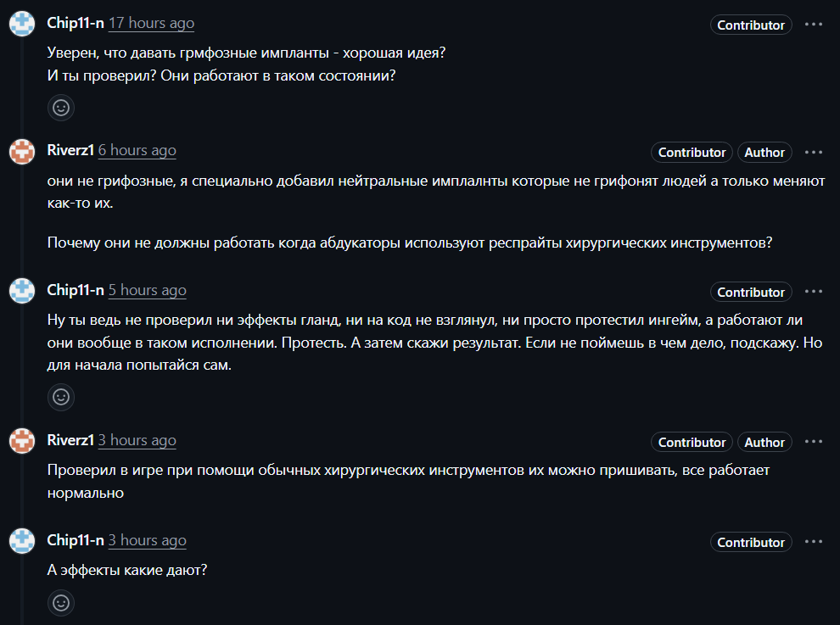Add reaction to Chip11-n's 5 hours ago comment
Image resolution: width=840 pixels, height=625 pixels.
(61, 397)
